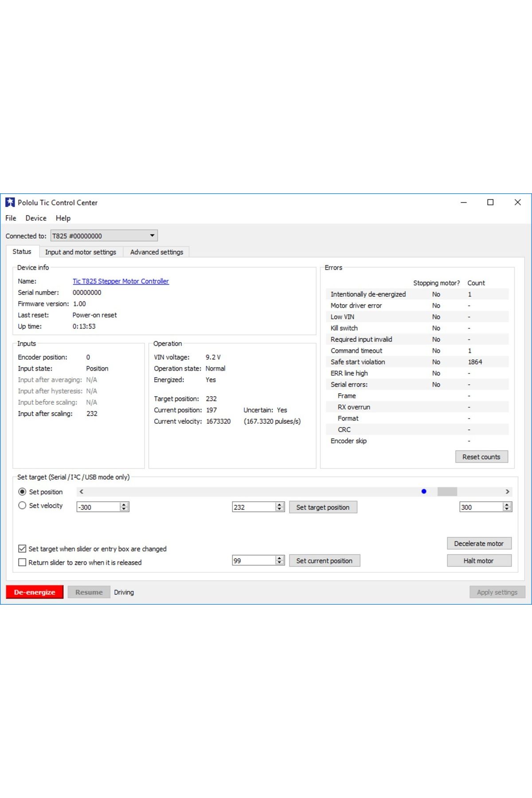This screenshot has width=532, height=798.
Task: Click the gray slider handle on target scrollbar
Action: [447, 492]
